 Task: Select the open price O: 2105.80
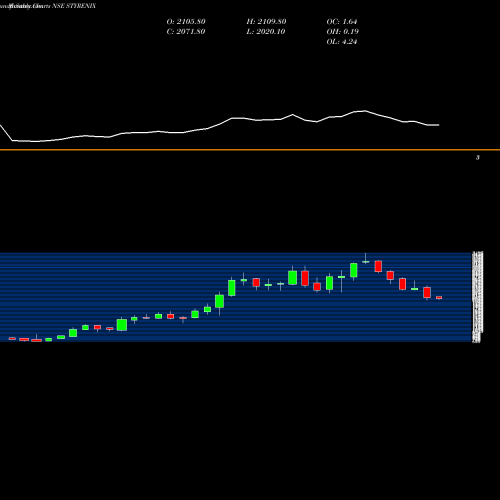pyautogui.click(x=186, y=22)
